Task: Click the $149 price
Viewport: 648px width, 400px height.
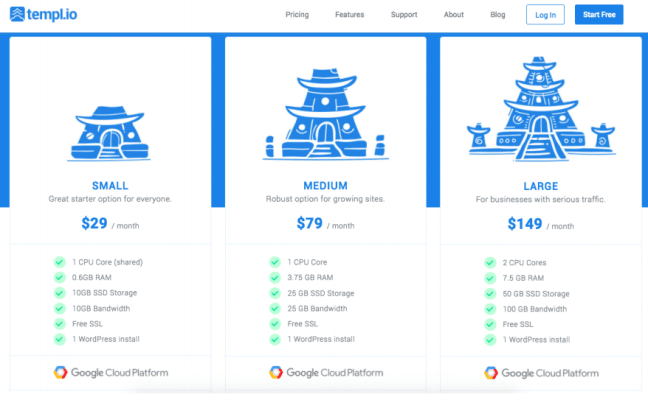Action: coord(524,224)
